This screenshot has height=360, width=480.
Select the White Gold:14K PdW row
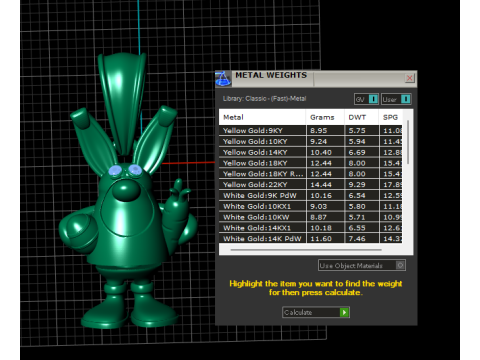311,238
